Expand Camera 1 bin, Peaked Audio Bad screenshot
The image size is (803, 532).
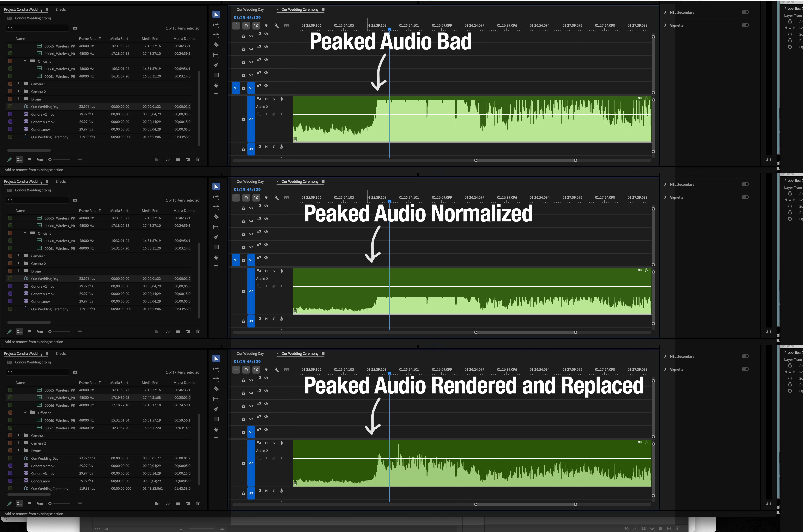[18, 83]
